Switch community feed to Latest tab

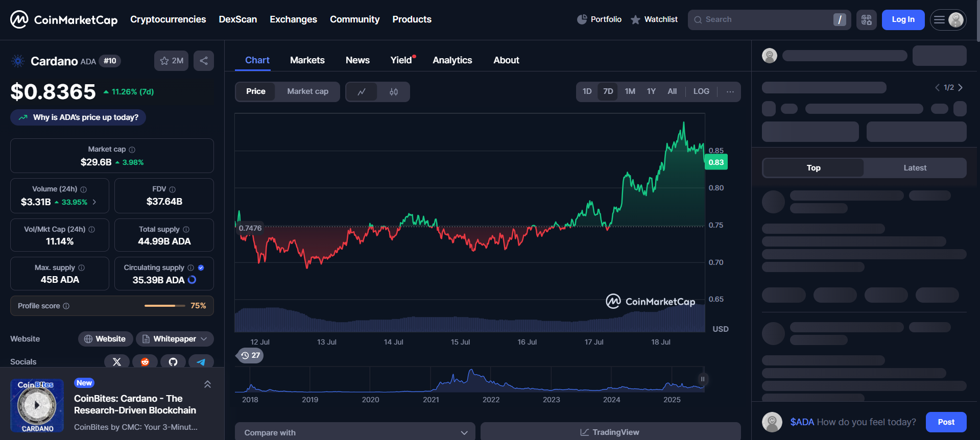pyautogui.click(x=915, y=168)
